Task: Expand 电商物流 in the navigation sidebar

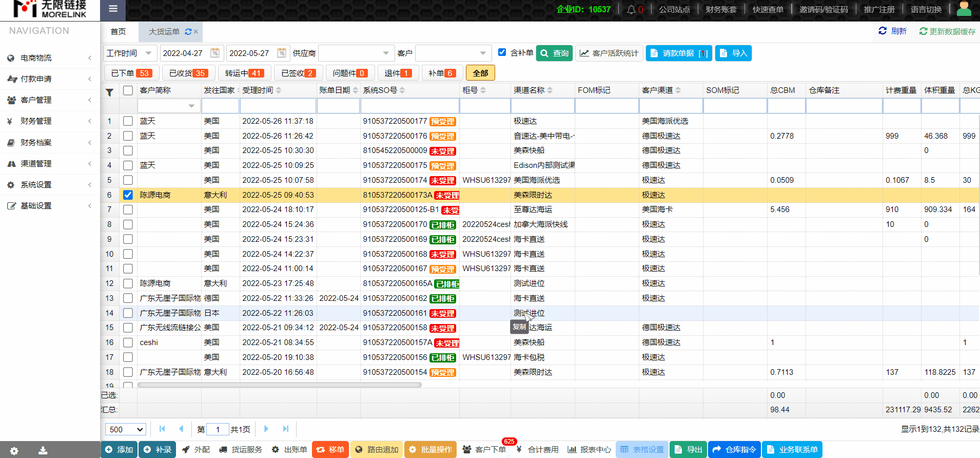Action: (x=50, y=58)
